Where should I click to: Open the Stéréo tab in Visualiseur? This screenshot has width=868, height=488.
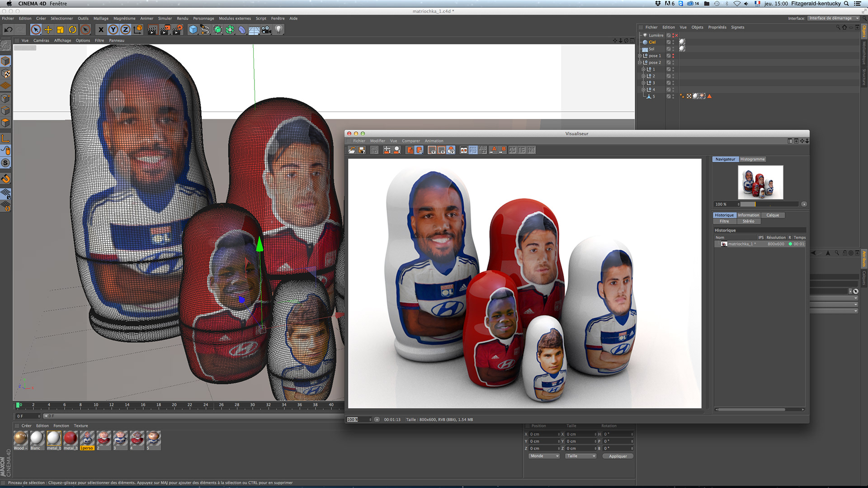point(748,222)
